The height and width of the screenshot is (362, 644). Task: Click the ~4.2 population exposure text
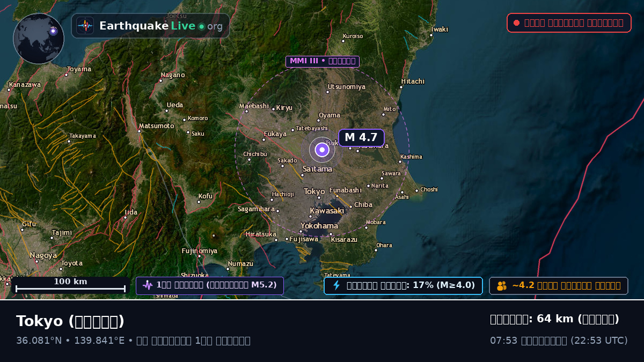click(x=566, y=286)
